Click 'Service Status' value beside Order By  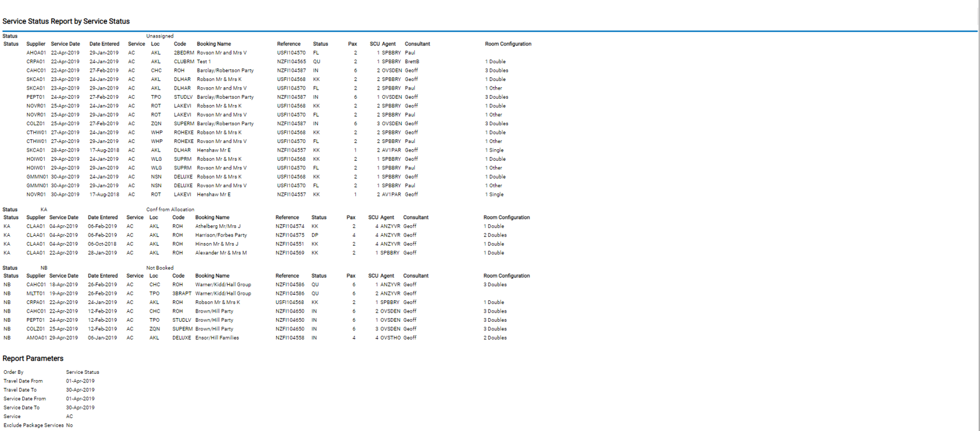tap(82, 372)
